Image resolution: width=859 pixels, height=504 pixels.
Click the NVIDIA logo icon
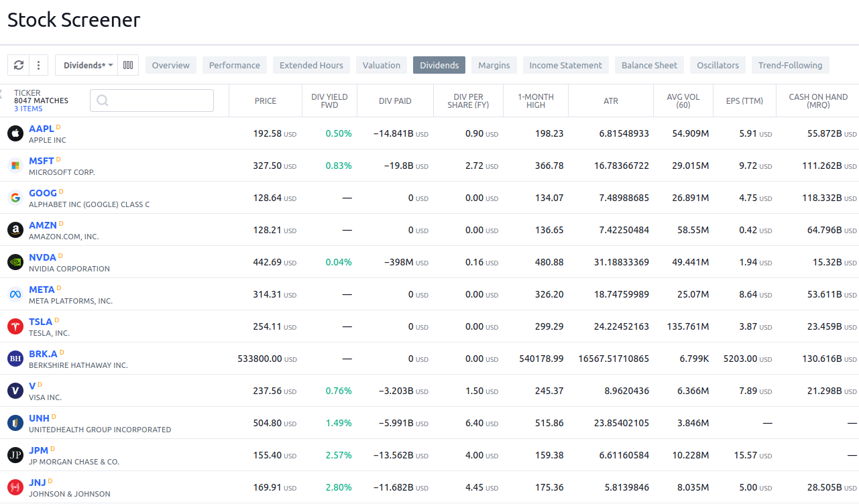[x=15, y=262]
